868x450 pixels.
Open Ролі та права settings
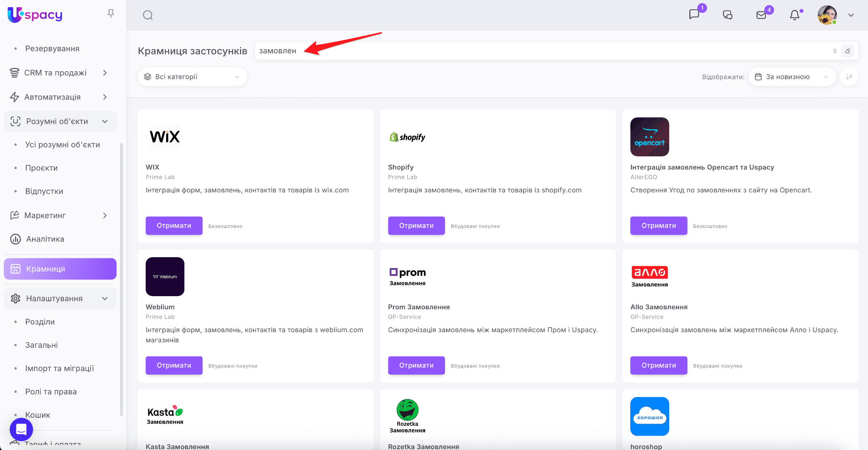point(51,392)
